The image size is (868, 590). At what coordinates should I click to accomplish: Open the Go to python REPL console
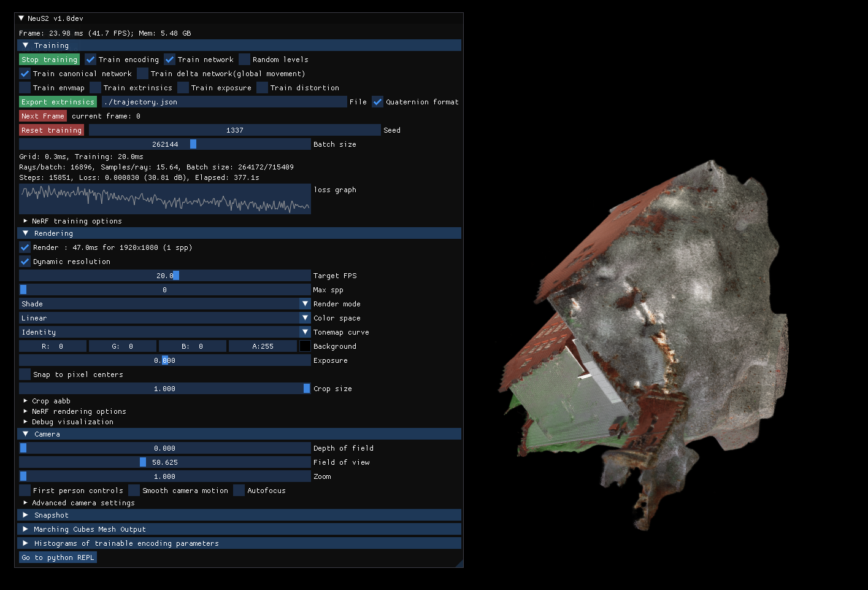58,557
